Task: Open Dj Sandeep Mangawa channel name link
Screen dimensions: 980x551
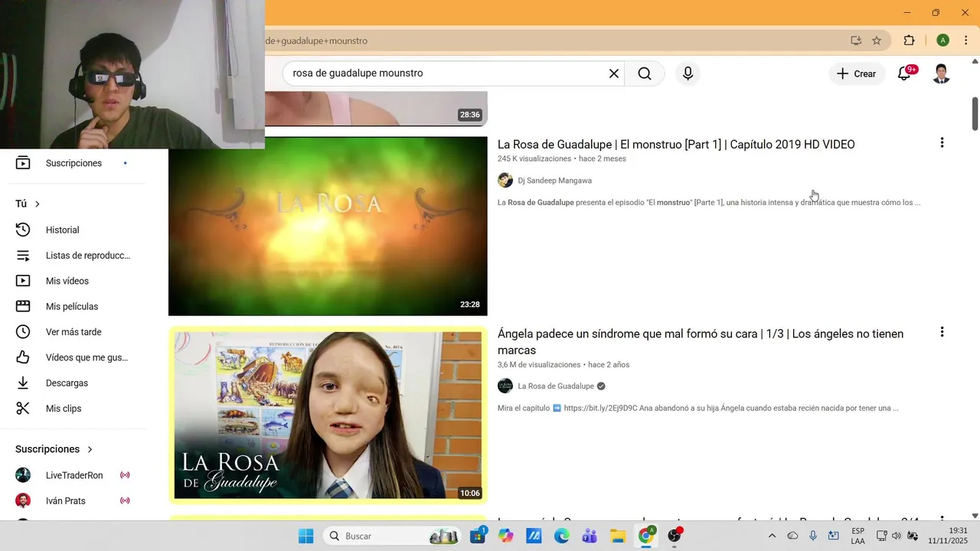Action: click(x=554, y=181)
